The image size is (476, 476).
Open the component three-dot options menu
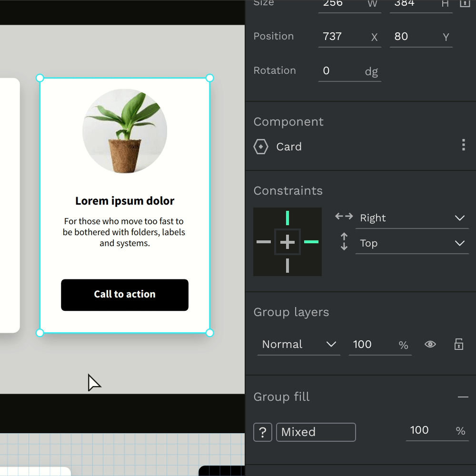(x=463, y=145)
